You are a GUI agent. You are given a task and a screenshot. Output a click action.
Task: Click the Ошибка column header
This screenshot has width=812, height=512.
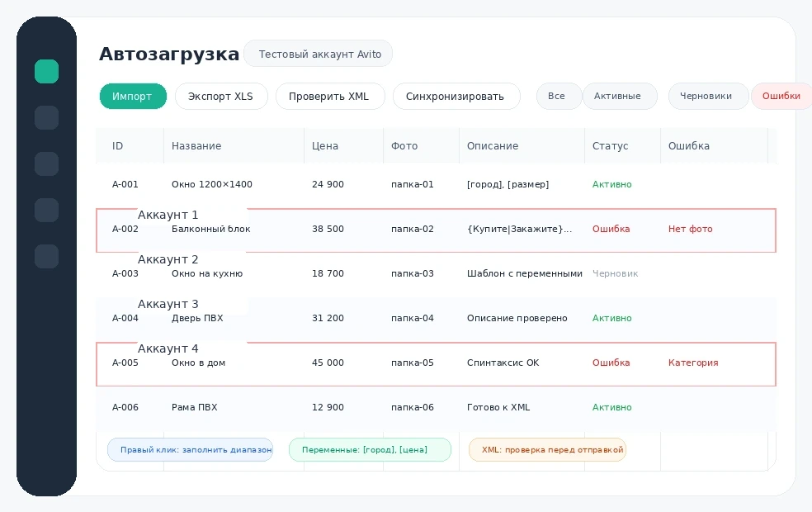click(689, 146)
